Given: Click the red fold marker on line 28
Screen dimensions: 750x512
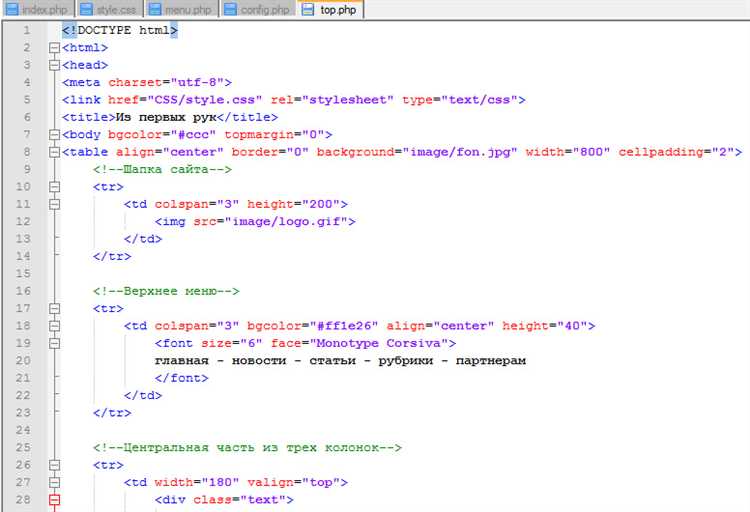Looking at the screenshot, I should tap(54, 499).
